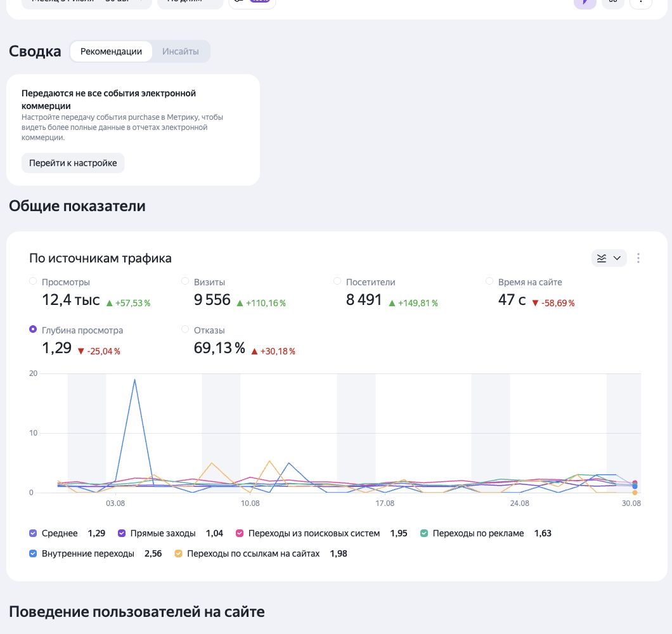Image resolution: width=672 pixels, height=634 pixels.
Task: Open the top bar three-dot menu
Action: [641, 3]
